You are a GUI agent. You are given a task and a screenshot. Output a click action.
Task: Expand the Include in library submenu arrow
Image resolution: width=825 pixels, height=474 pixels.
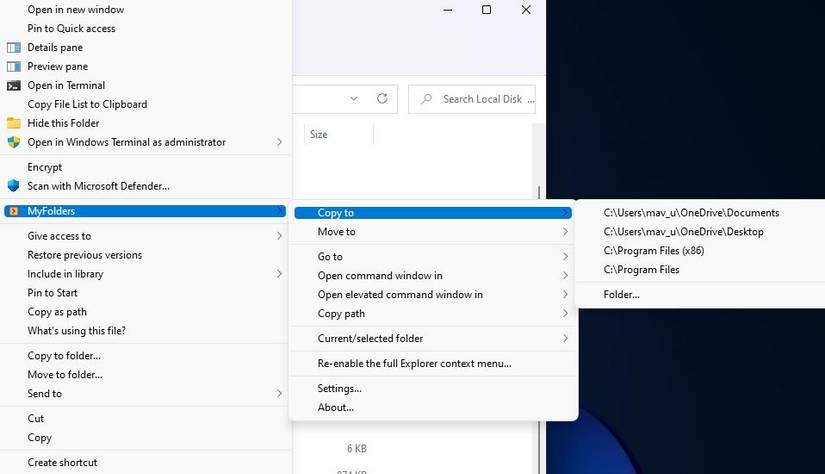pos(279,274)
